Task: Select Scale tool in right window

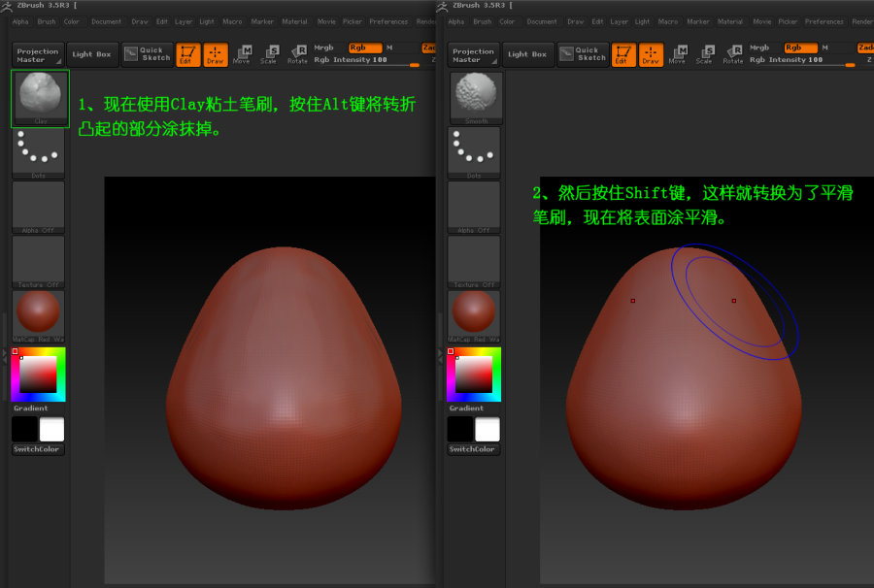Action: coord(705,54)
